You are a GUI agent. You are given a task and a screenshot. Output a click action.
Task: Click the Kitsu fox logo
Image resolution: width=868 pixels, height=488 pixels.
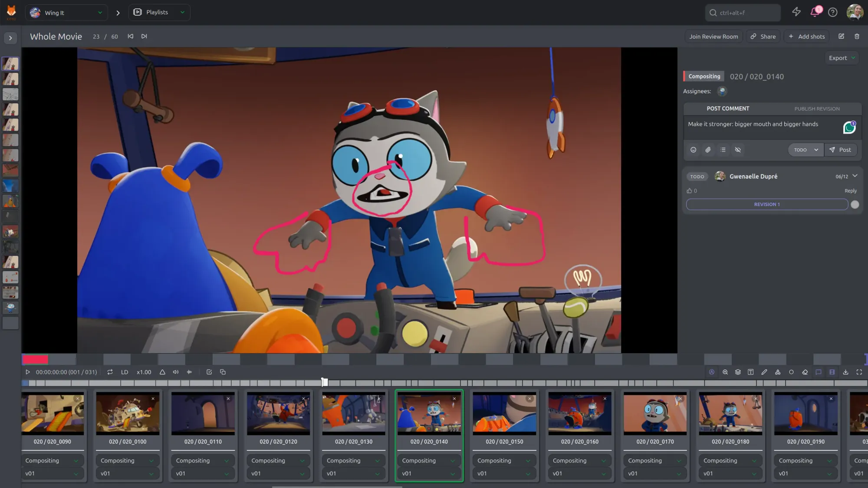click(12, 12)
